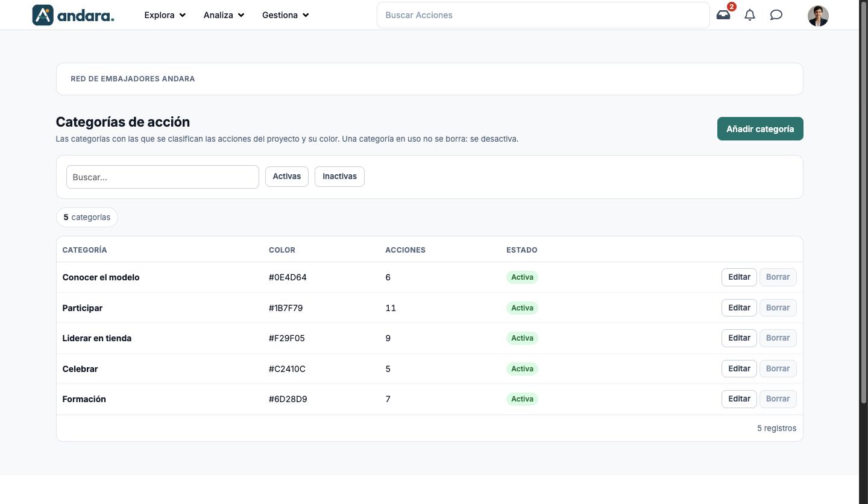
Task: Click the CATEGORÍA column header
Action: pyautogui.click(x=84, y=250)
